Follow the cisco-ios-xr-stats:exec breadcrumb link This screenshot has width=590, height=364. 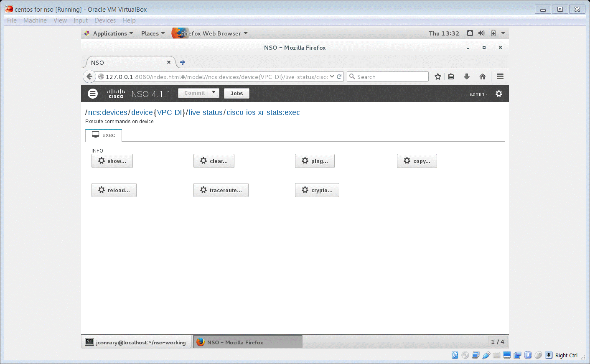point(263,112)
